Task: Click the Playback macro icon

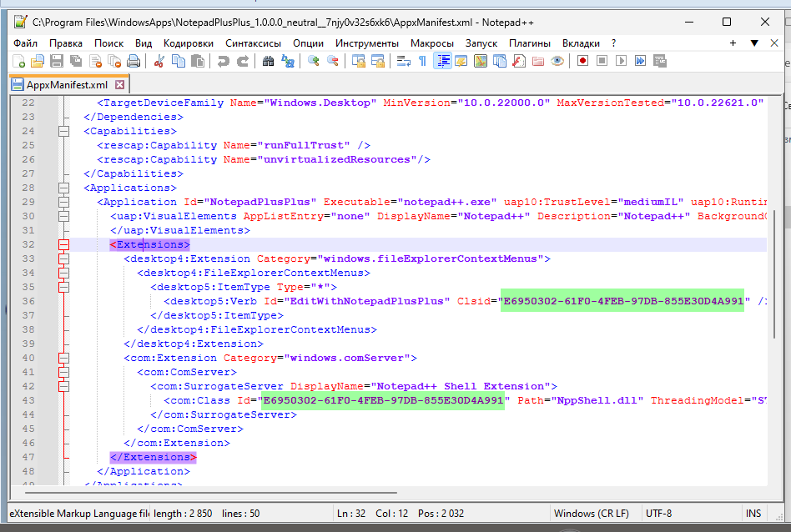Action: click(621, 62)
